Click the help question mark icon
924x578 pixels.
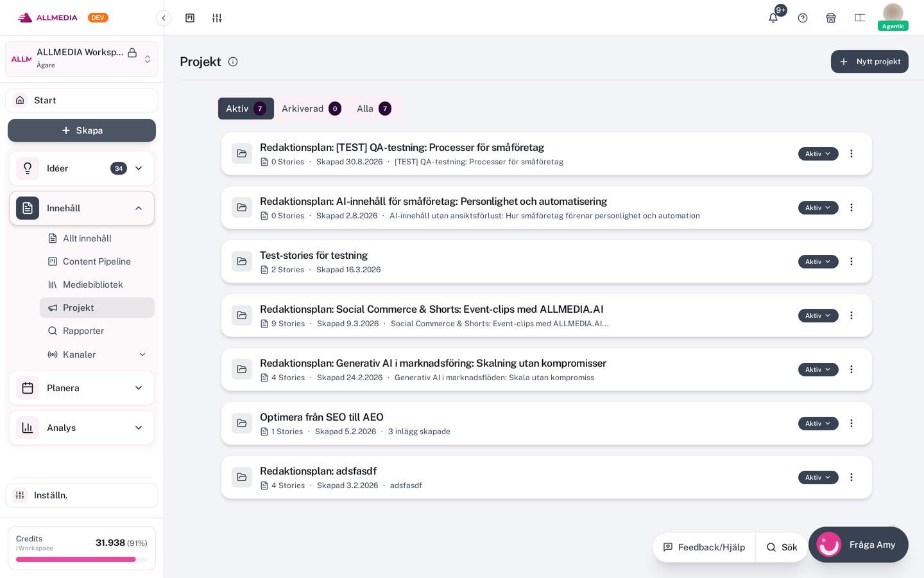pyautogui.click(x=803, y=18)
